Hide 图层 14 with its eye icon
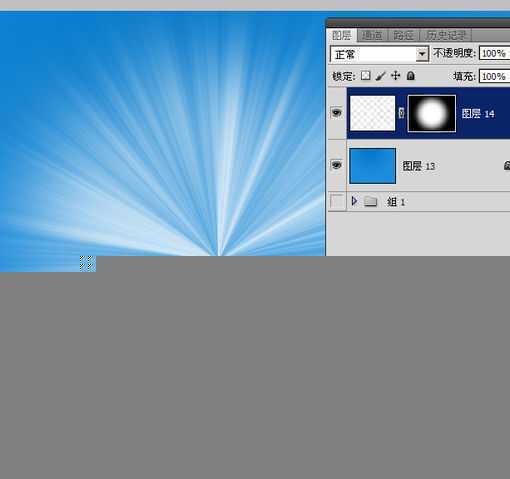 tap(336, 112)
